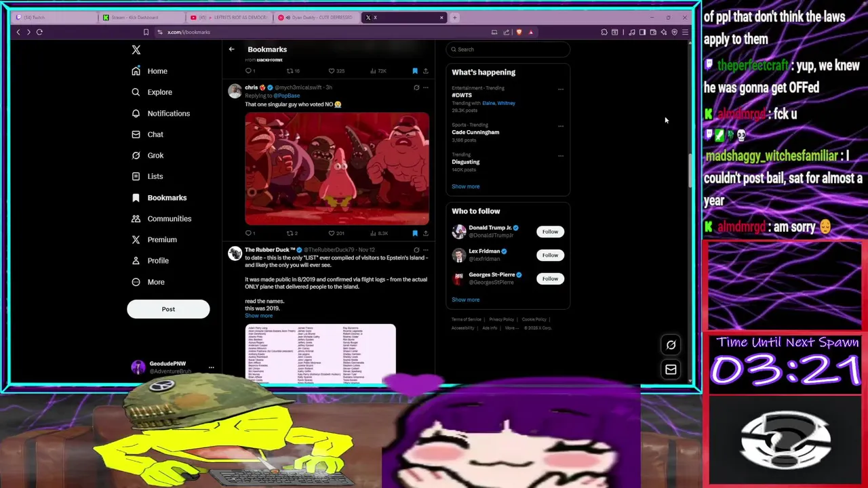Click the search box on X

pos(508,49)
